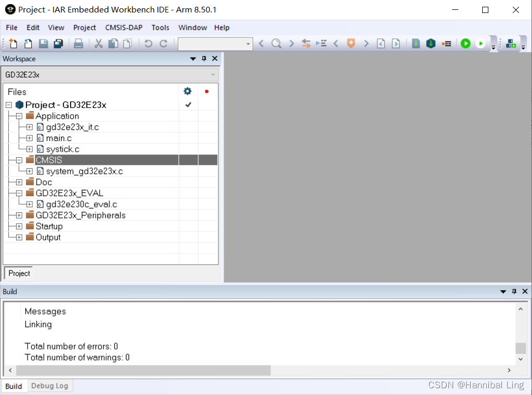The width and height of the screenshot is (532, 395).
Task: Expand the Doc folder
Action: 19,182
